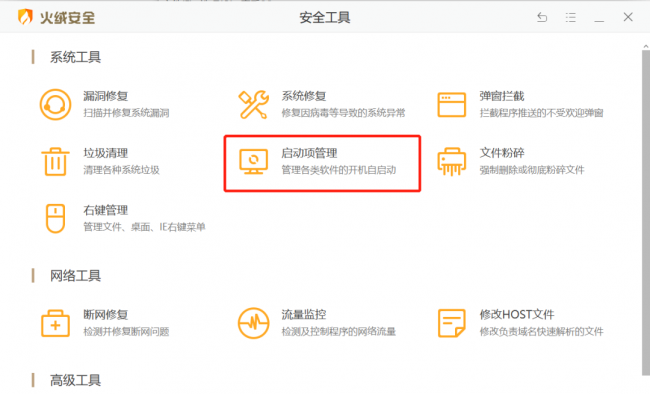Click description 管理文件、桌面、IE右键菜单
Image resolution: width=650 pixels, height=394 pixels.
(144, 227)
